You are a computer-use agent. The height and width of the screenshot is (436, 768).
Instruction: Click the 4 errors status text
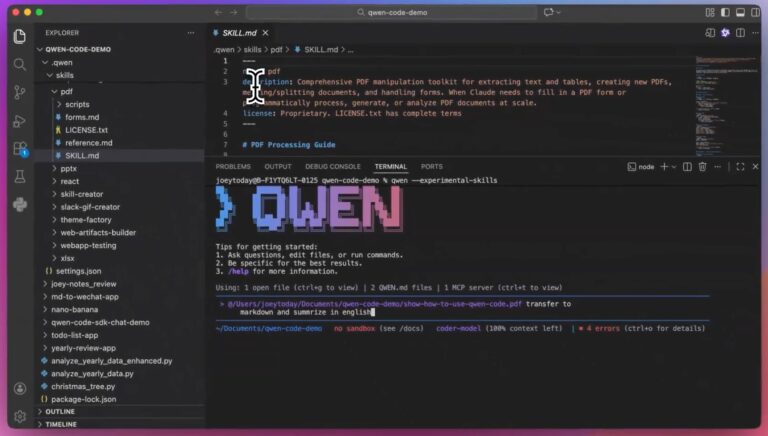[x=603, y=329]
